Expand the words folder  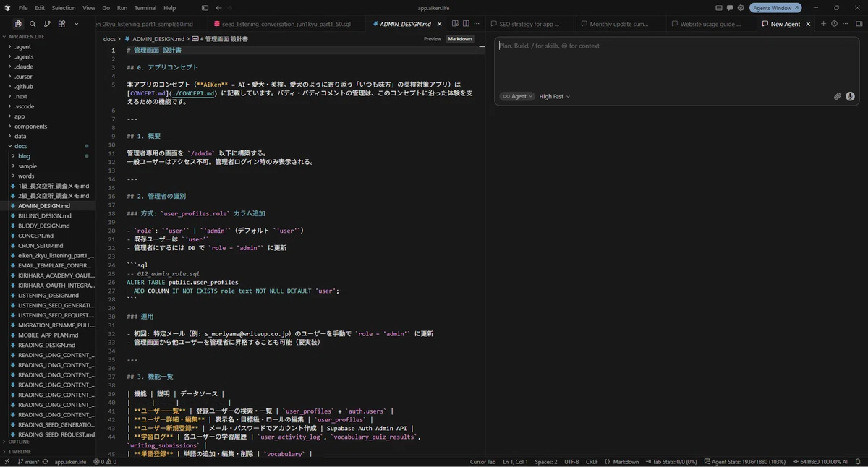tap(48, 176)
